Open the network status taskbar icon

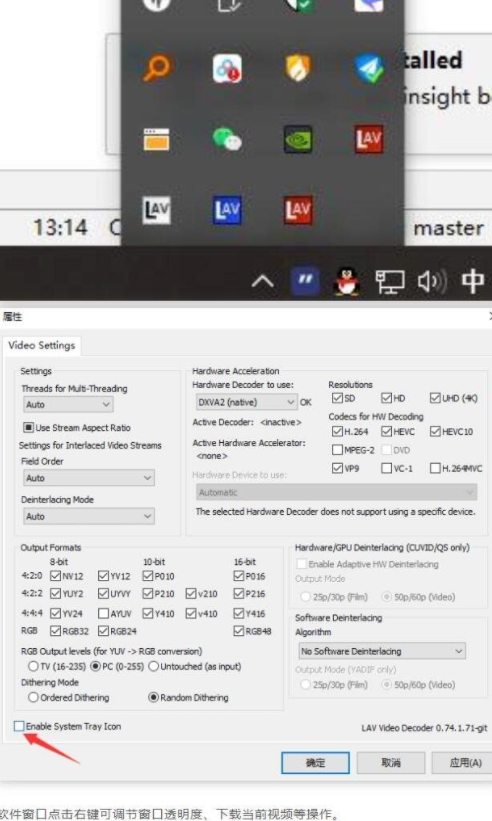(x=390, y=281)
